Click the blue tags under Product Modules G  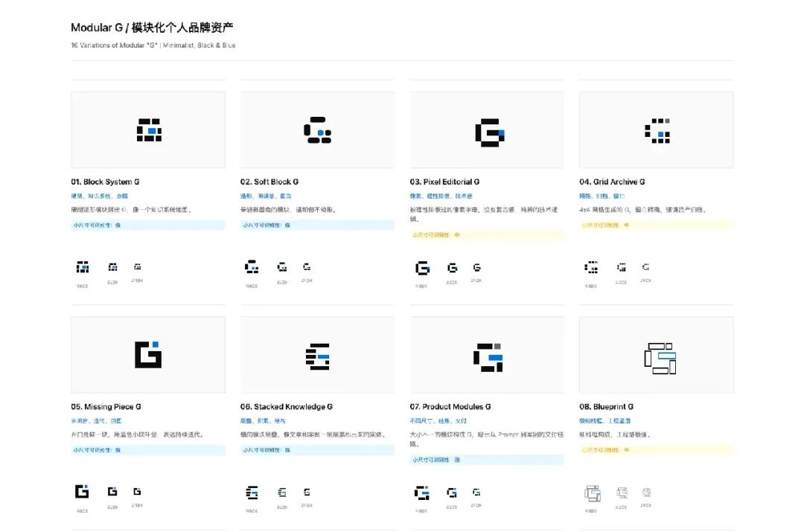438,421
